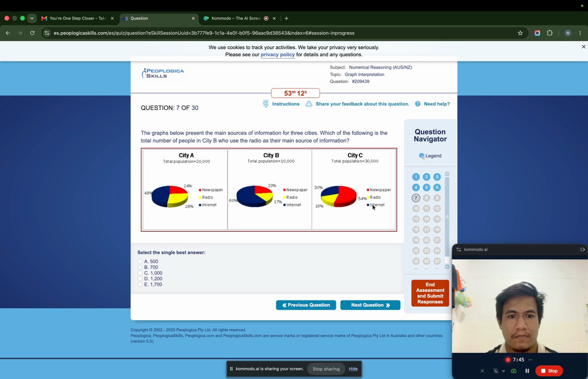Click the question navigator scrollbar
Image resolution: width=588 pixels, height=379 pixels.
tap(447, 217)
